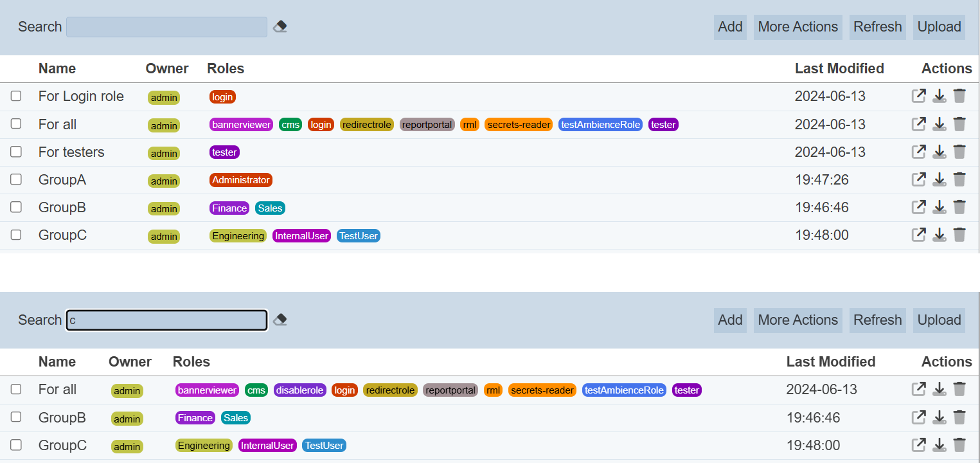Click the download icon in the GroupA row
The height and width of the screenshot is (463, 980).
click(940, 179)
